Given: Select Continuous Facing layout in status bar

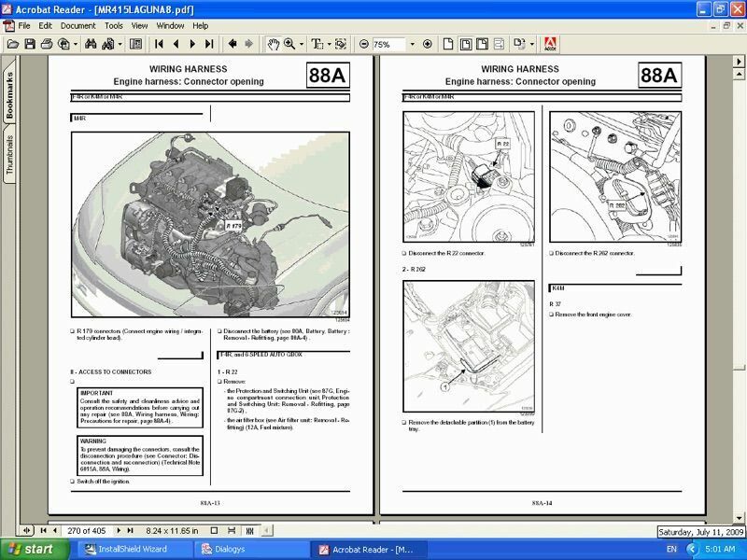Looking at the screenshot, I should (249, 530).
